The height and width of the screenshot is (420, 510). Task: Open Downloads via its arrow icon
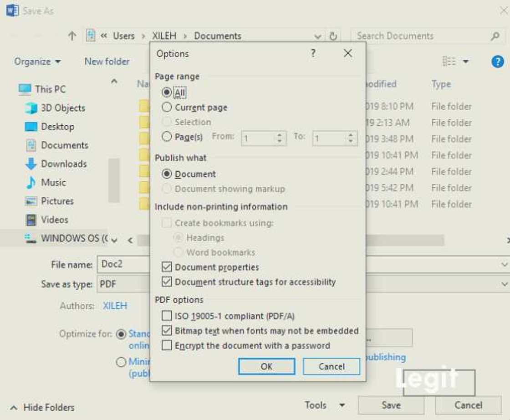pos(31,164)
